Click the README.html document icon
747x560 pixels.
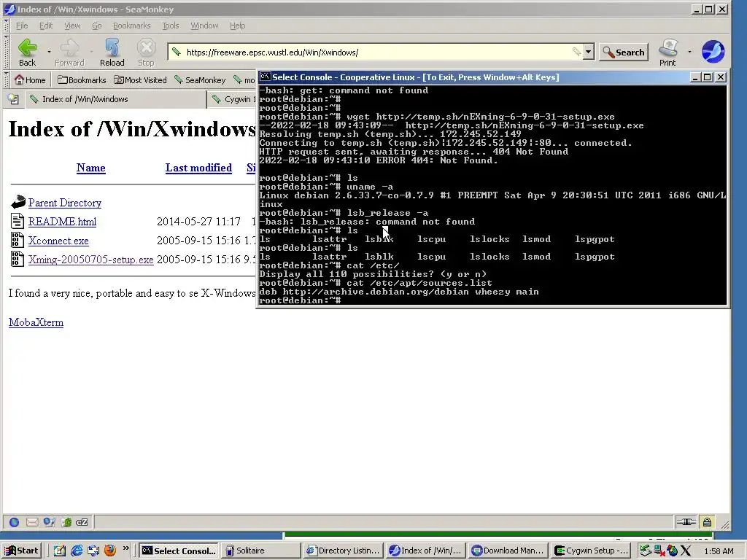coord(18,221)
